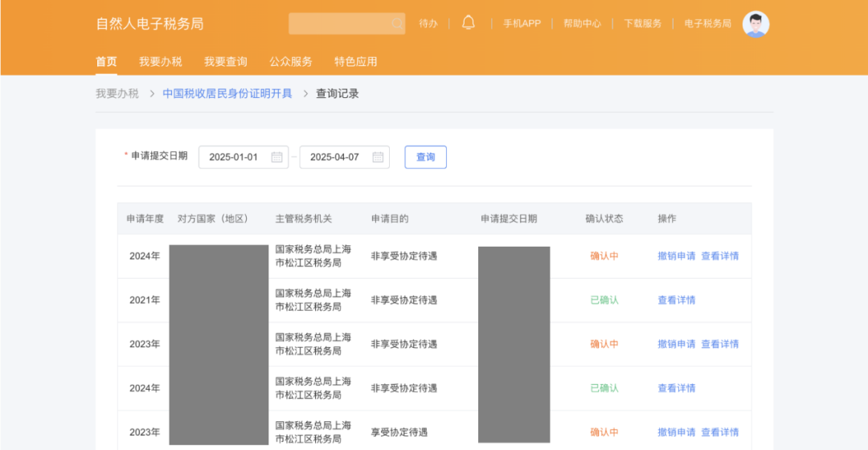868x450 pixels.
Task: Click 电子税务局 header link
Action: coord(707,24)
